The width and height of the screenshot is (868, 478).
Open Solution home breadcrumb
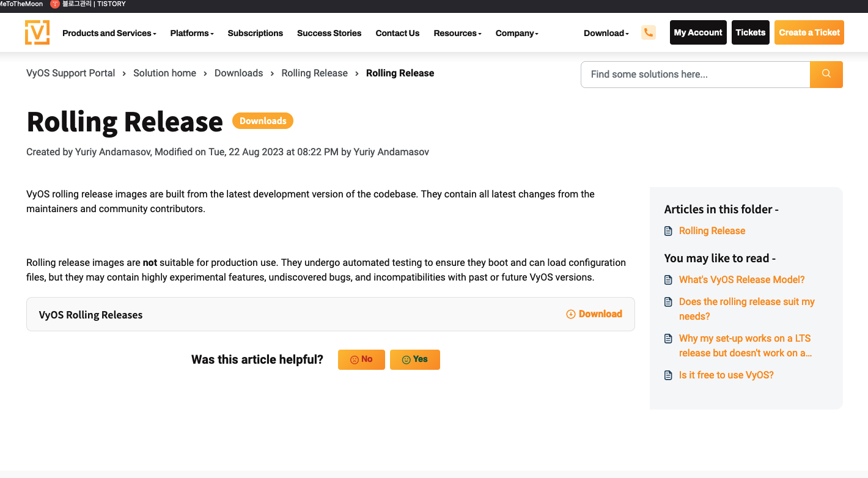coord(164,73)
